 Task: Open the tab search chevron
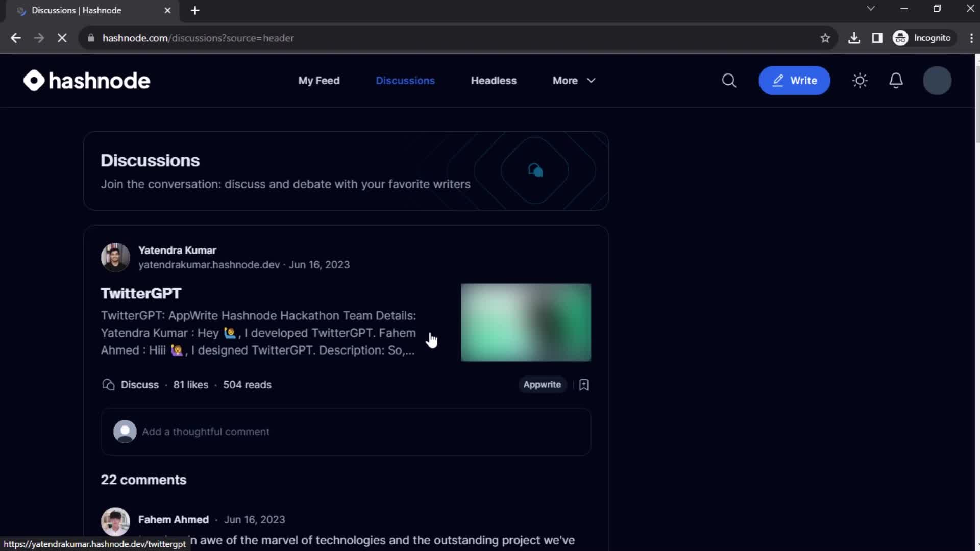coord(871,9)
